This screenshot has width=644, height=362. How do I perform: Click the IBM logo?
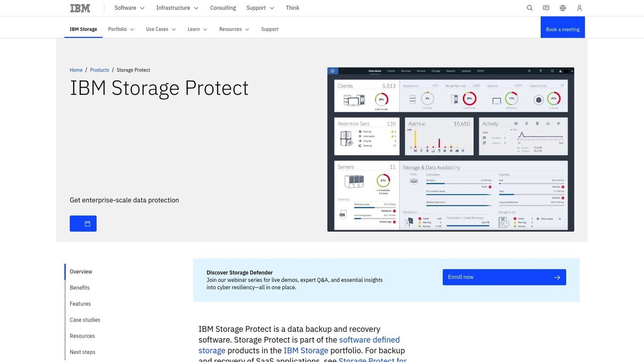[x=80, y=8]
